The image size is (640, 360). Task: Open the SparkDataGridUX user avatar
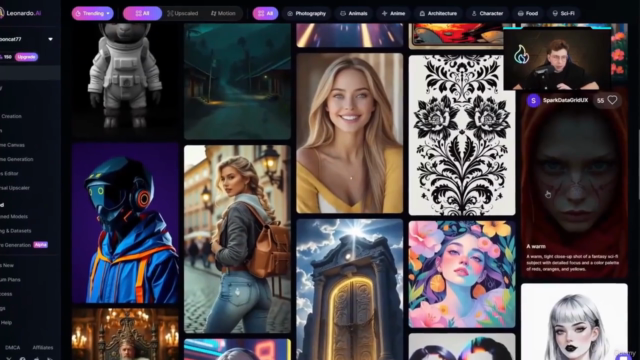[533, 100]
